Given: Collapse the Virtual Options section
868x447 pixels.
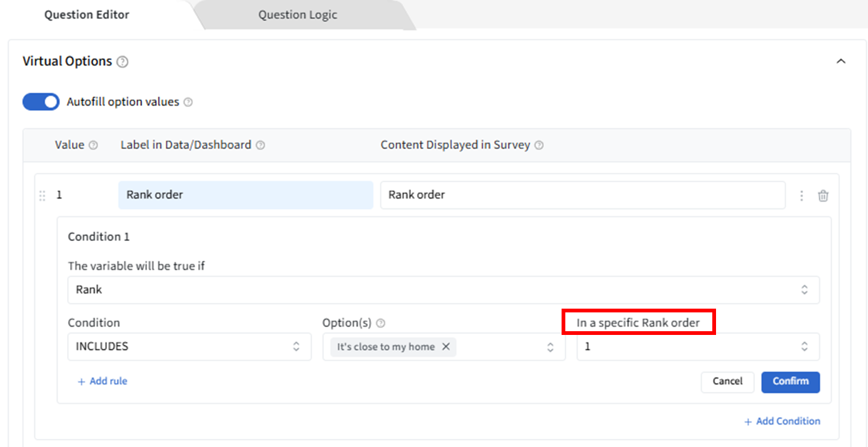Looking at the screenshot, I should [841, 61].
